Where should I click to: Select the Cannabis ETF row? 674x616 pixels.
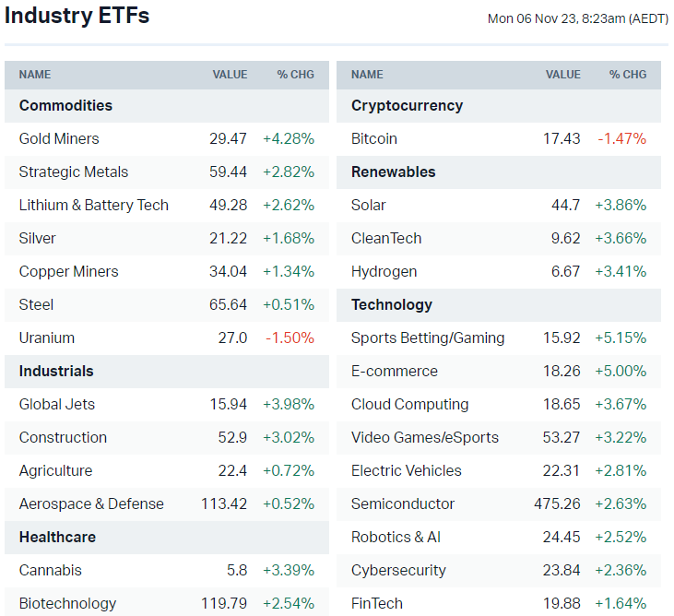click(x=51, y=570)
